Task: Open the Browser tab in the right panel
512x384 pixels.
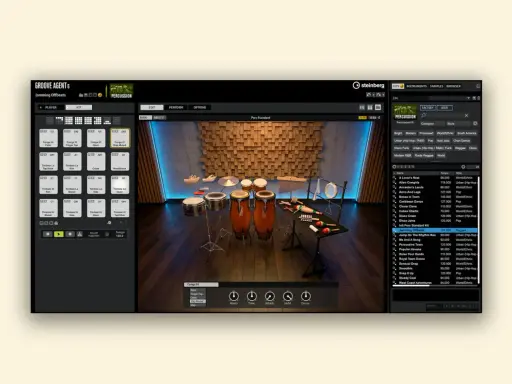Action: [453, 86]
